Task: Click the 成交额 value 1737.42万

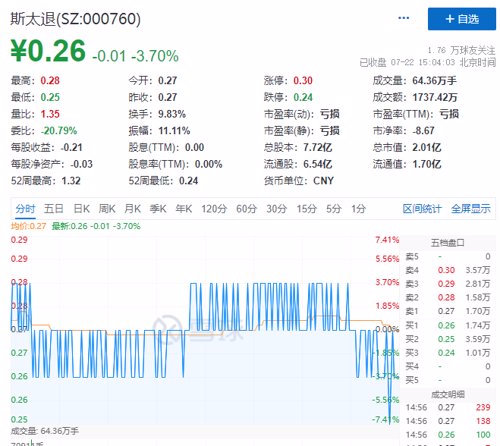Action: [x=435, y=97]
